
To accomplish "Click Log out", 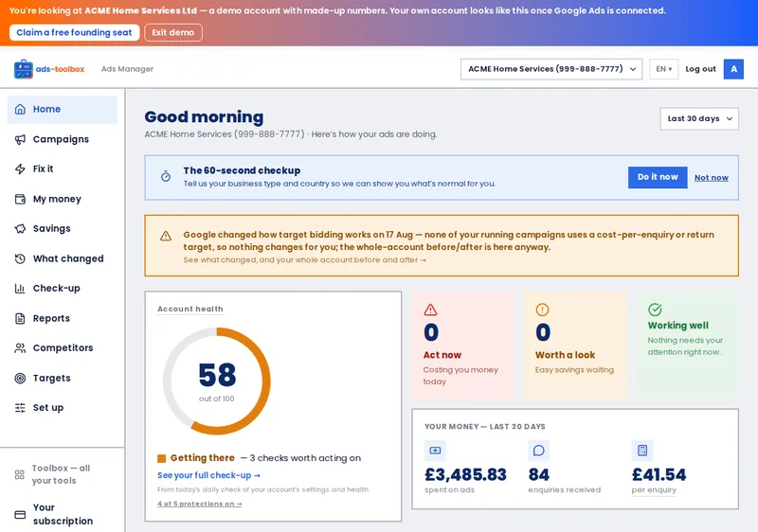I will click(x=700, y=69).
